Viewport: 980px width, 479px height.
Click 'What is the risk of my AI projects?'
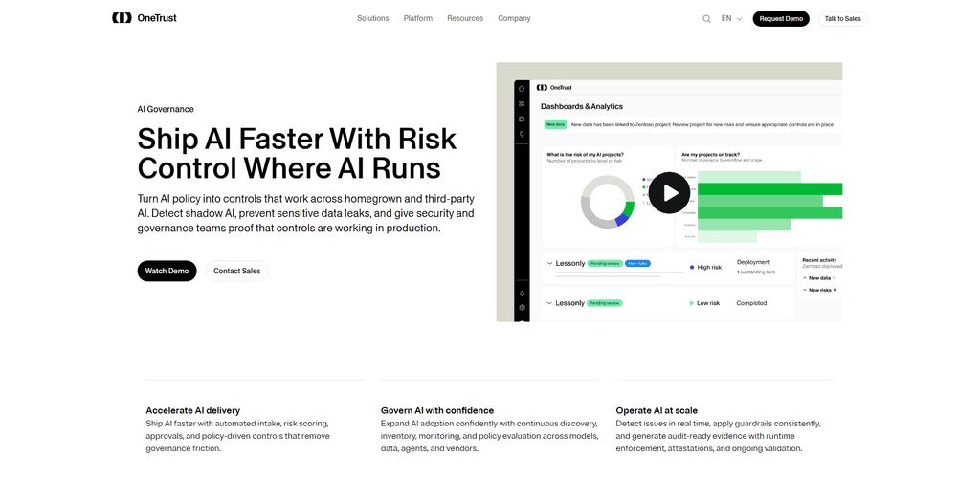coord(585,154)
